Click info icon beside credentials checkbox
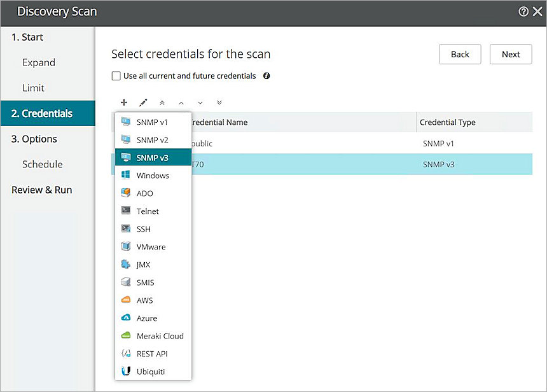This screenshot has height=392, width=547. (267, 76)
